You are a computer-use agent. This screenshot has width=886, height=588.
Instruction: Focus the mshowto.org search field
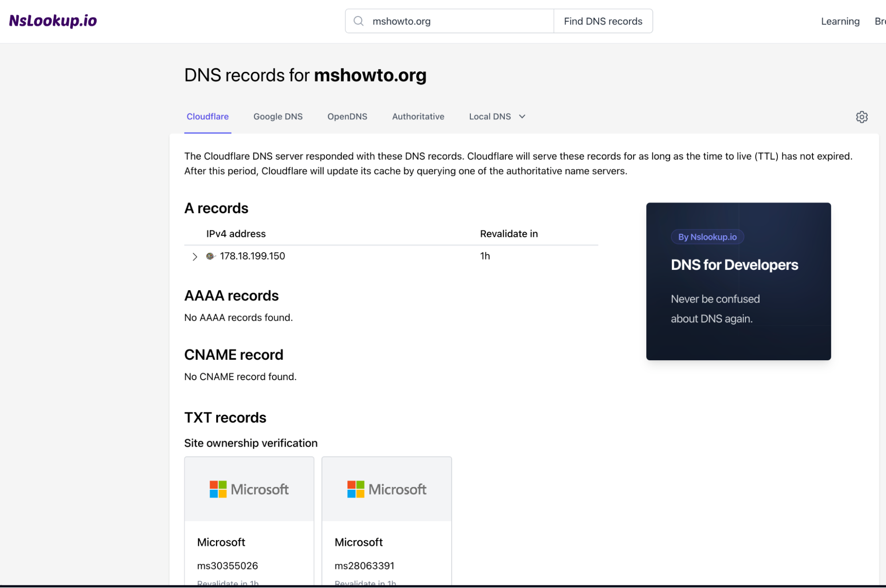click(x=449, y=21)
